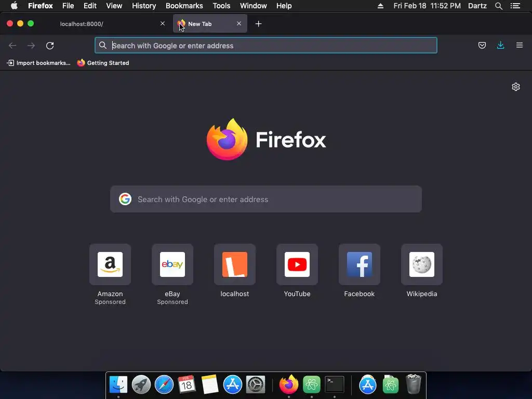Click the magnifier icon in address bar
This screenshot has width=532, height=399.
102,45
